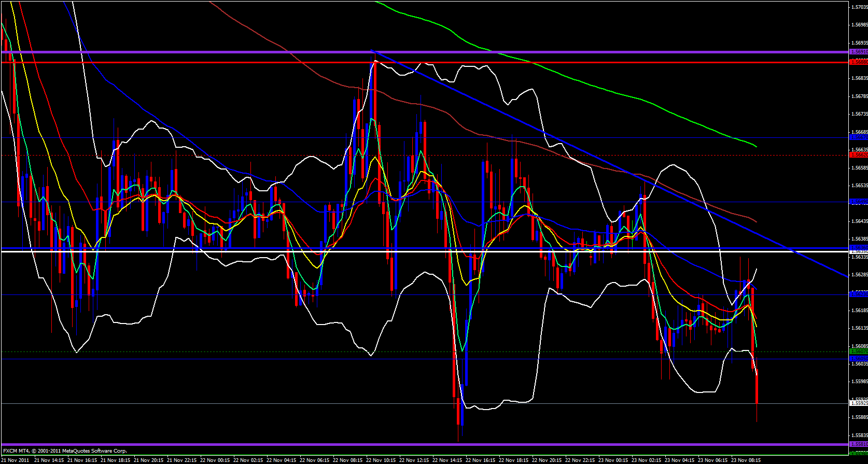Select the blue 1.56050 price label
Image resolution: width=868 pixels, height=464 pixels.
point(858,358)
